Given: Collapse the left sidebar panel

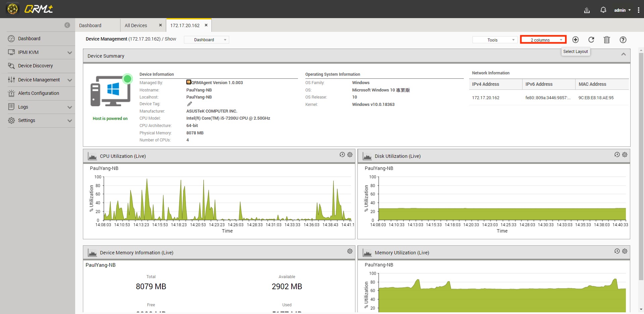Looking at the screenshot, I should pyautogui.click(x=67, y=25).
